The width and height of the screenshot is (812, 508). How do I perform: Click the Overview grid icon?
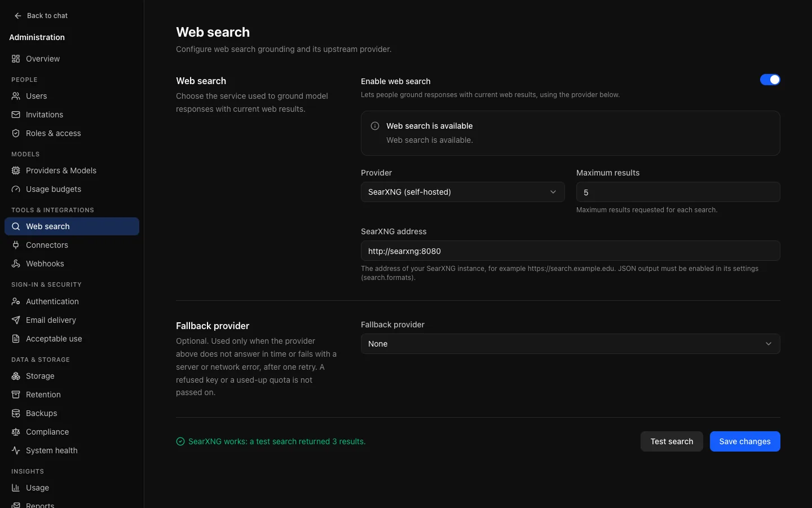(x=16, y=59)
